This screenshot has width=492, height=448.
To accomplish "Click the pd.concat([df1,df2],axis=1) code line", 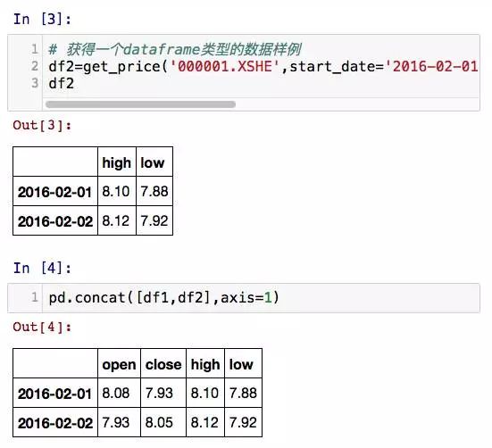I will pos(163,298).
